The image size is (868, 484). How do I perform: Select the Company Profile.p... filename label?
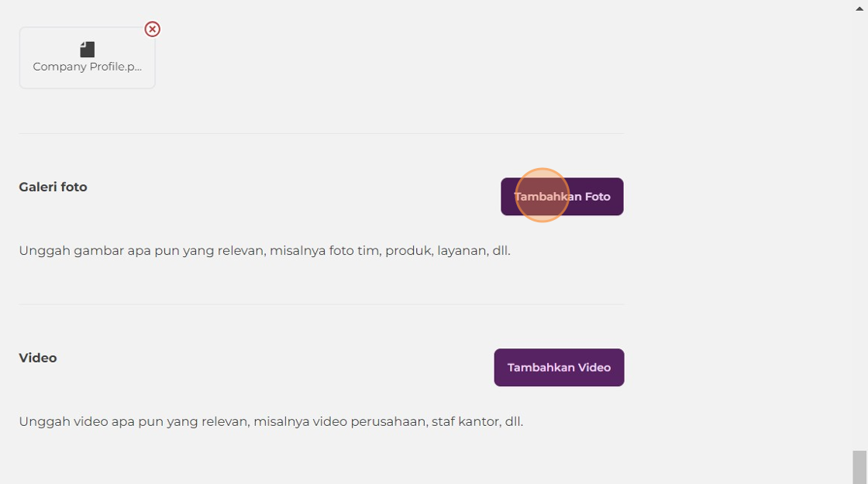click(87, 67)
